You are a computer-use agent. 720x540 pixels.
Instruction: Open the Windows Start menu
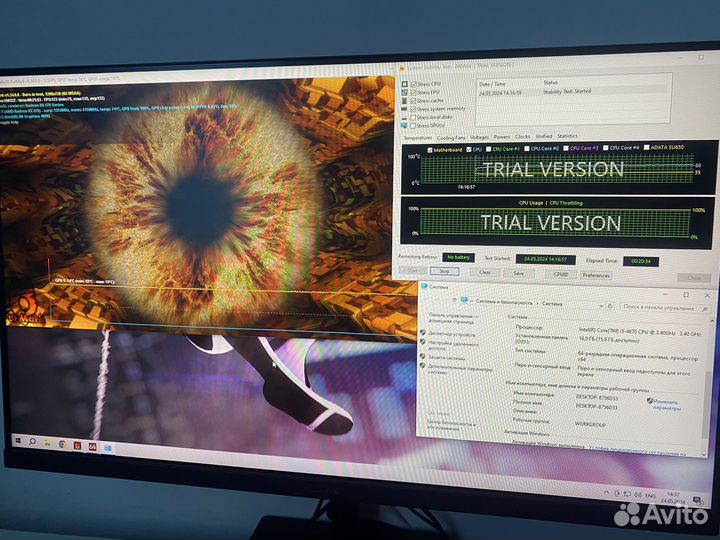coord(18,440)
